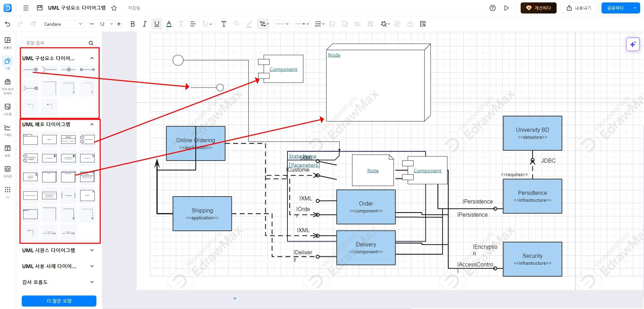Toggle bold formatting
644x309 pixels.
point(133,24)
